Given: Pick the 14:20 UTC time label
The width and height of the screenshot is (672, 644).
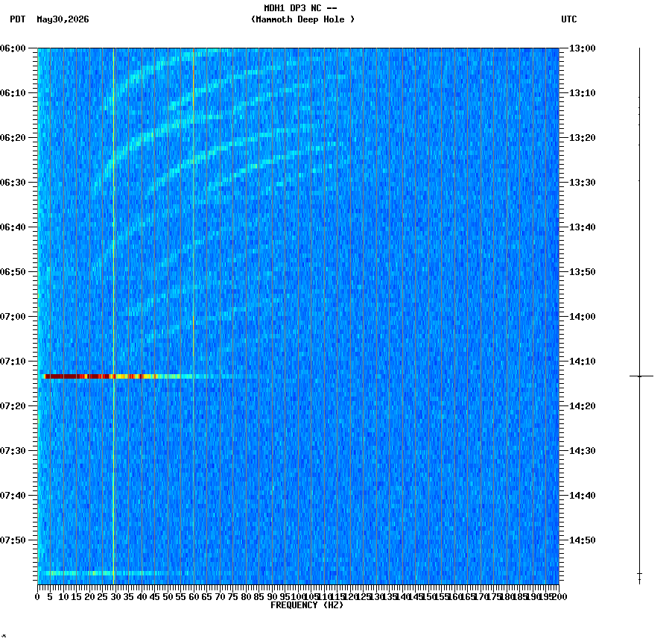Looking at the screenshot, I should [583, 406].
